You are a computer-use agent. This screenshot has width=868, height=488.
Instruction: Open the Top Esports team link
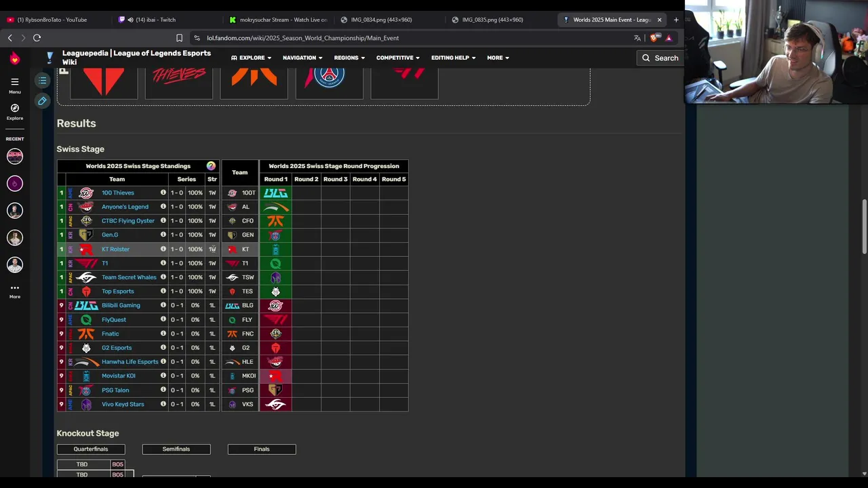click(x=118, y=291)
